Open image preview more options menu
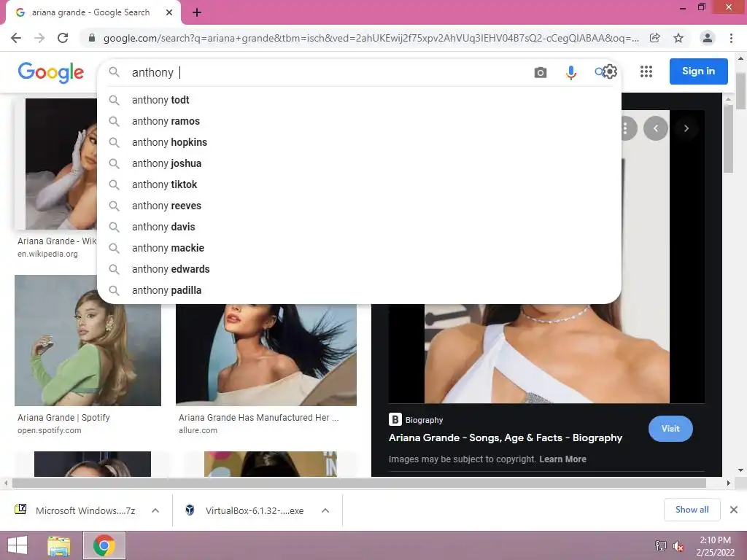Viewport: 747px width, 560px height. coord(627,128)
